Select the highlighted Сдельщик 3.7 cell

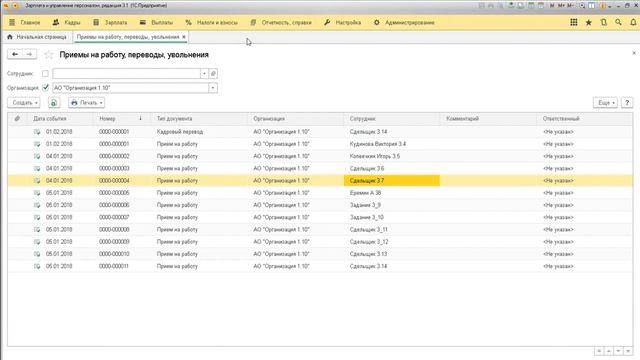coord(391,180)
